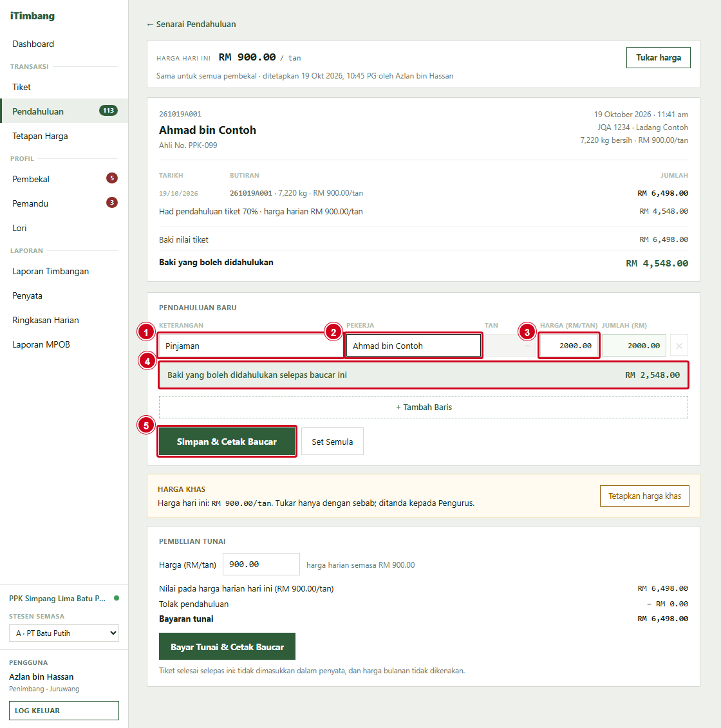Open Laporan Timbangan report
This screenshot has height=728, width=721.
click(64, 271)
